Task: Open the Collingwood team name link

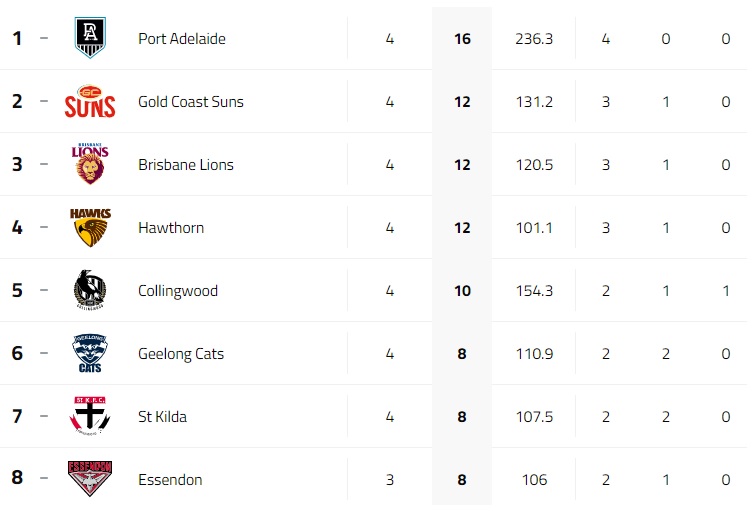Action: coord(178,291)
